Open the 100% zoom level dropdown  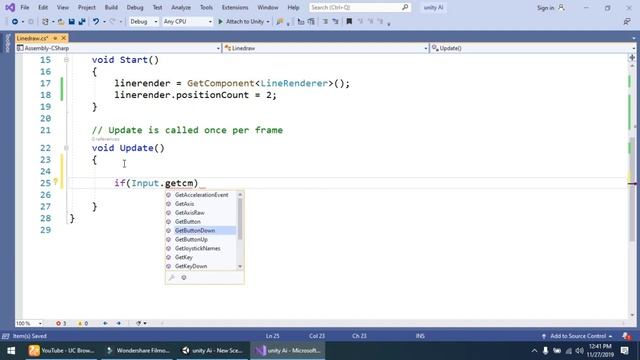click(29, 323)
